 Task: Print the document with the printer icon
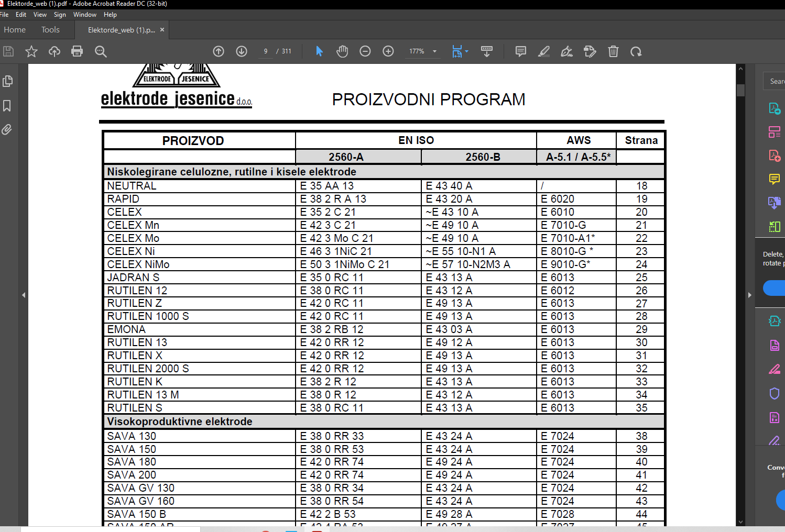(77, 51)
